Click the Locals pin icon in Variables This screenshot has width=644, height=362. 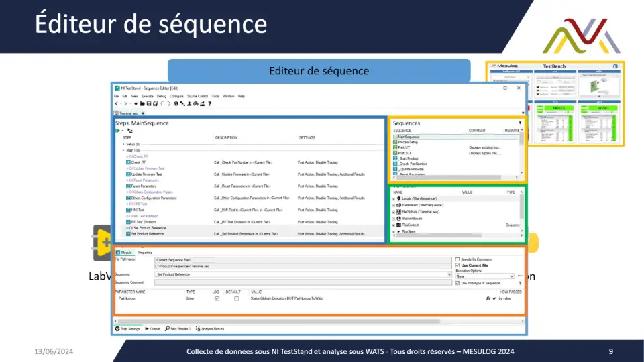tap(398, 198)
